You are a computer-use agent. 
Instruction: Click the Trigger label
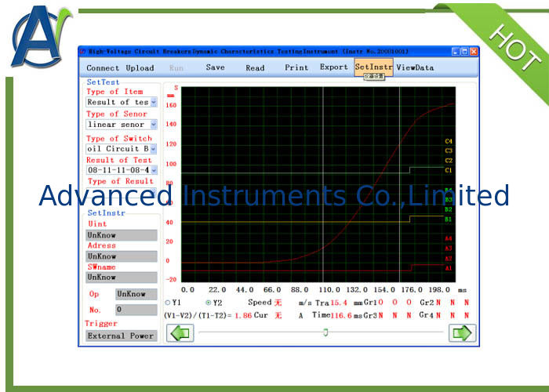[101, 323]
